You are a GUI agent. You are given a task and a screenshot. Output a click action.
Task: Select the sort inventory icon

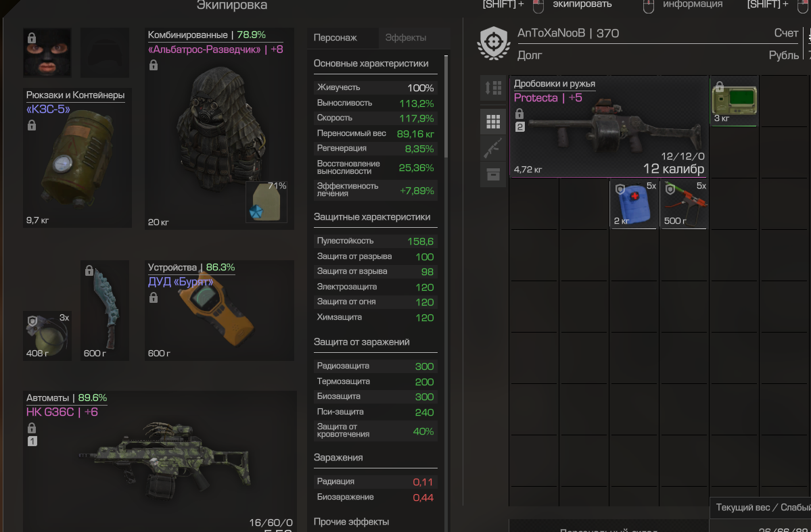pyautogui.click(x=493, y=88)
